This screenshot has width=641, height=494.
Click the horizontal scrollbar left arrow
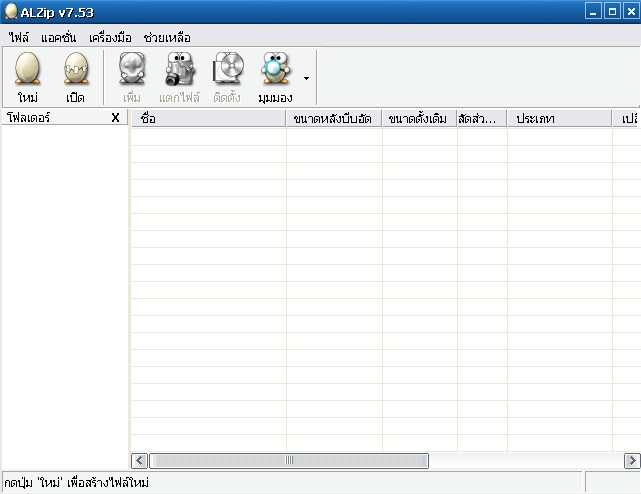139,461
